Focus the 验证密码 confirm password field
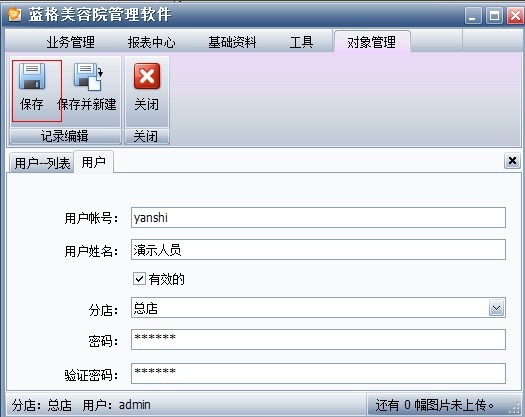The height and width of the screenshot is (417, 525). point(318,373)
